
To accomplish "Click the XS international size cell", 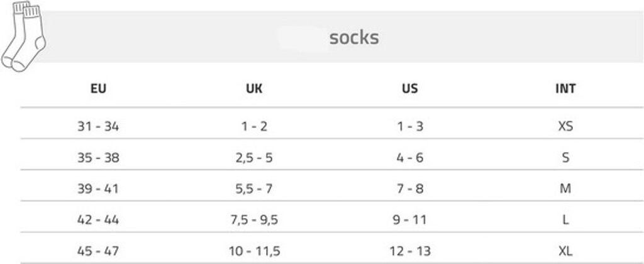I will point(565,126).
